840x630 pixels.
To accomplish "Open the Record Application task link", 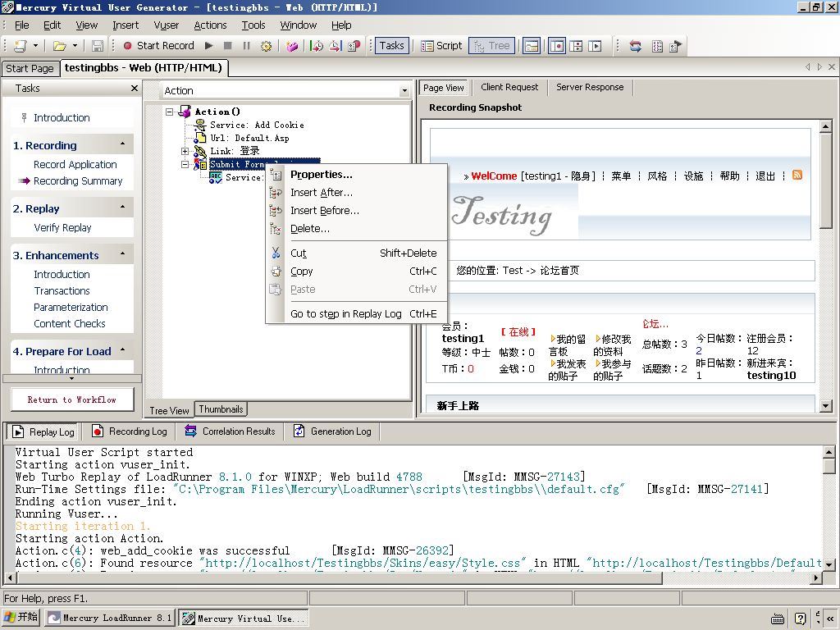I will pyautogui.click(x=75, y=164).
